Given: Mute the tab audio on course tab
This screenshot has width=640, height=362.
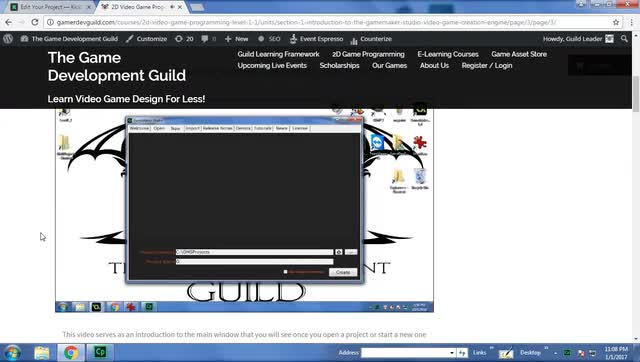Looking at the screenshot, I should (172, 7).
